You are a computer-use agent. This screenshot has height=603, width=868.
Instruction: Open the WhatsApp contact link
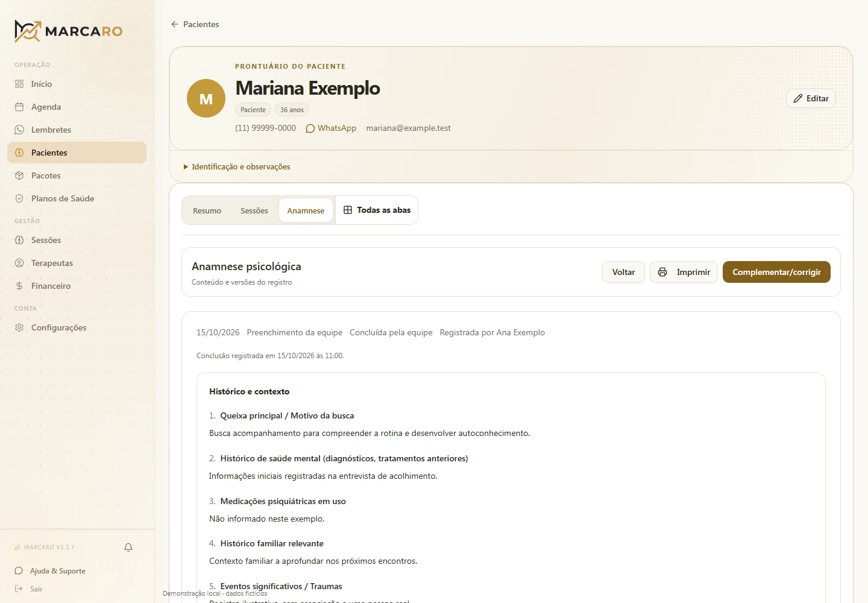pyautogui.click(x=331, y=128)
